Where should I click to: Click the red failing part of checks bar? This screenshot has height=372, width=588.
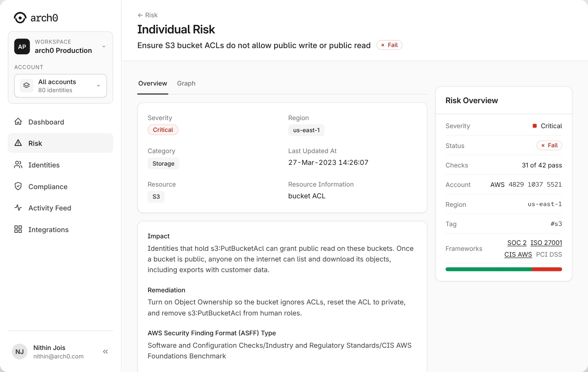[x=547, y=269]
